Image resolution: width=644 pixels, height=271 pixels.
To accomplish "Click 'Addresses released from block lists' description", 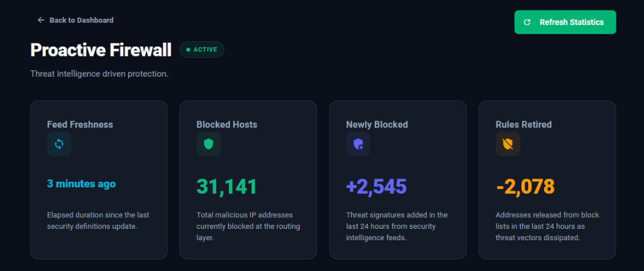I will (x=548, y=226).
